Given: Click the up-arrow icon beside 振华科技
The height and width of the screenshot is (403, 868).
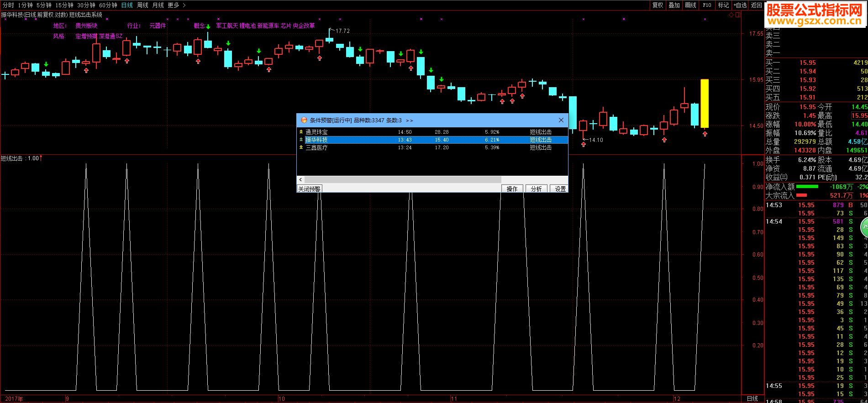Looking at the screenshot, I should pyautogui.click(x=301, y=140).
